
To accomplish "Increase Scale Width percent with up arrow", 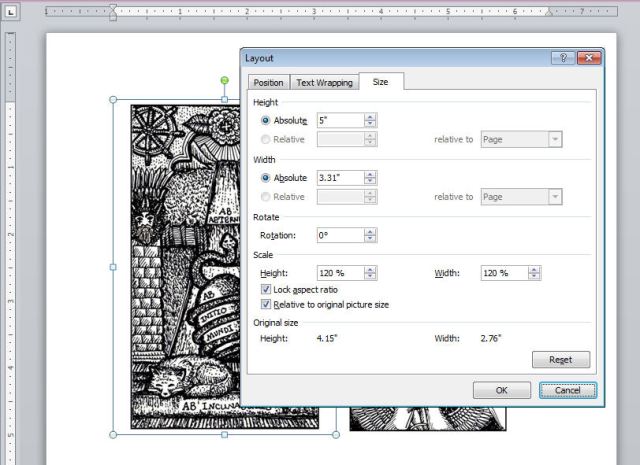I will (x=535, y=269).
